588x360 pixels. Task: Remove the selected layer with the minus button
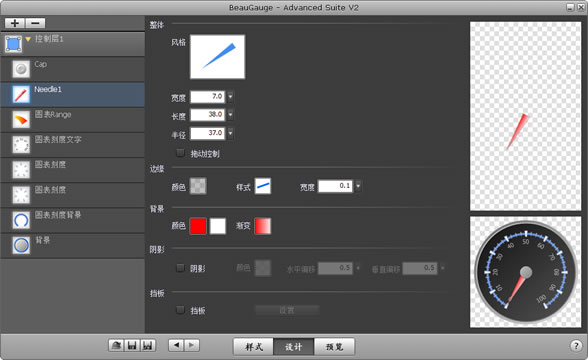tap(35, 23)
